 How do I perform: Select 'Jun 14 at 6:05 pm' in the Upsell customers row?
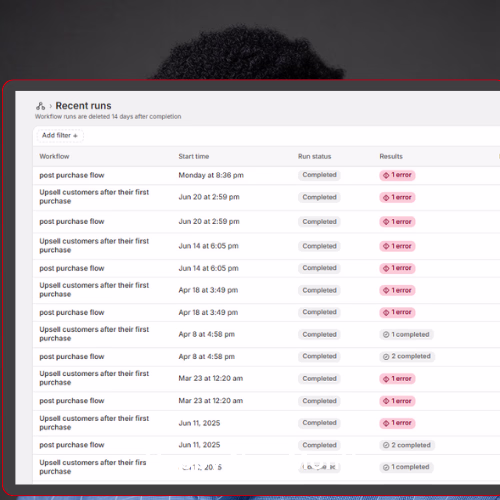pos(208,246)
